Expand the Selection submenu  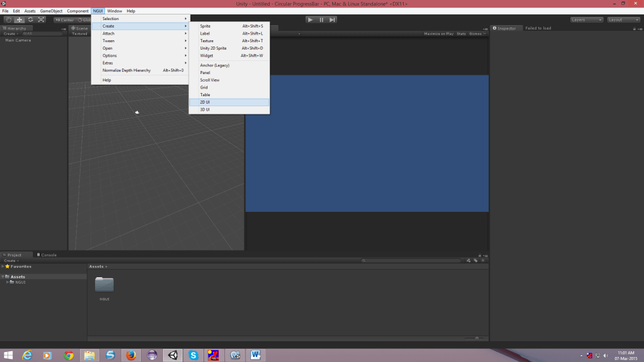[x=140, y=18]
